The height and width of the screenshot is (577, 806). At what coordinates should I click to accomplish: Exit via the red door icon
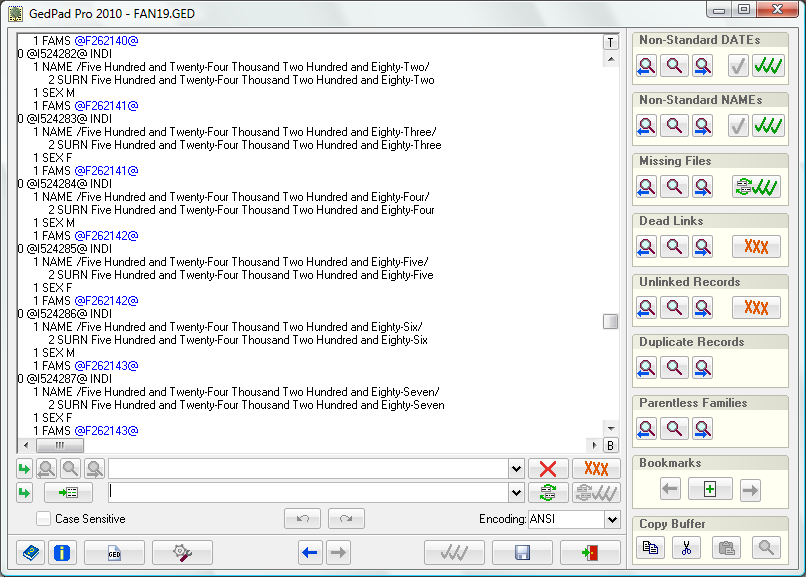point(590,552)
